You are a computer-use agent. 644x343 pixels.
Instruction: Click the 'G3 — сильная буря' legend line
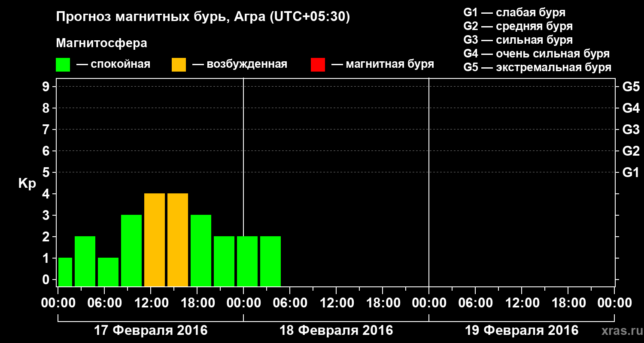click(518, 40)
